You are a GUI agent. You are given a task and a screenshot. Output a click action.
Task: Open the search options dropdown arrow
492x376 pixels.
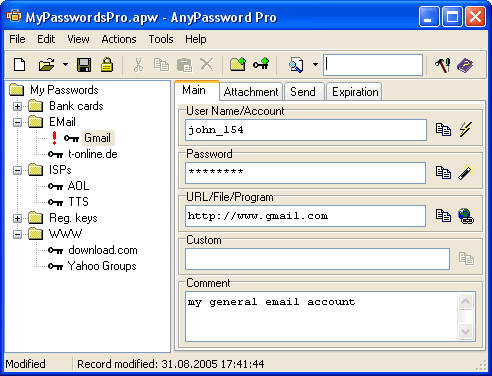[315, 64]
